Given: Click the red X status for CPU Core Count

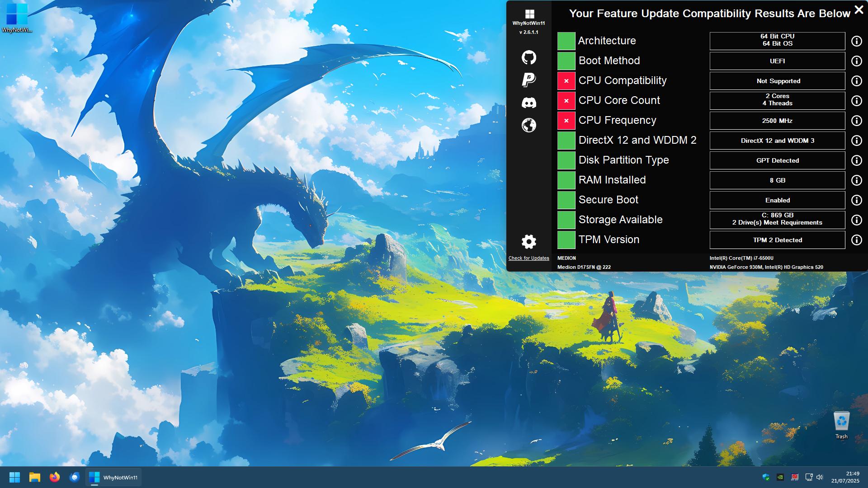Looking at the screenshot, I should pos(566,101).
